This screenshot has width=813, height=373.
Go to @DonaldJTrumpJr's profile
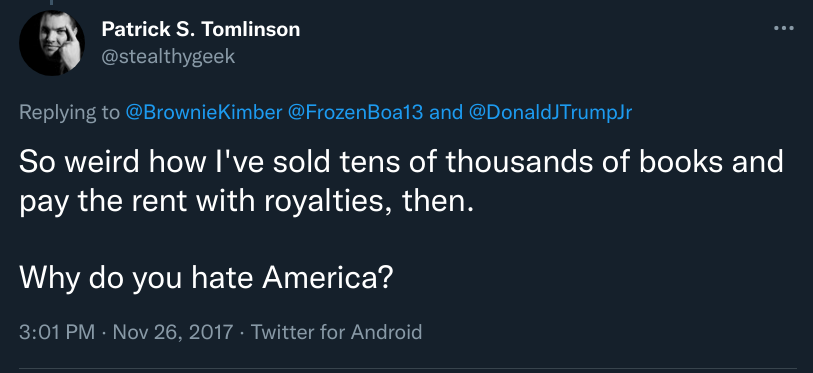pos(550,113)
